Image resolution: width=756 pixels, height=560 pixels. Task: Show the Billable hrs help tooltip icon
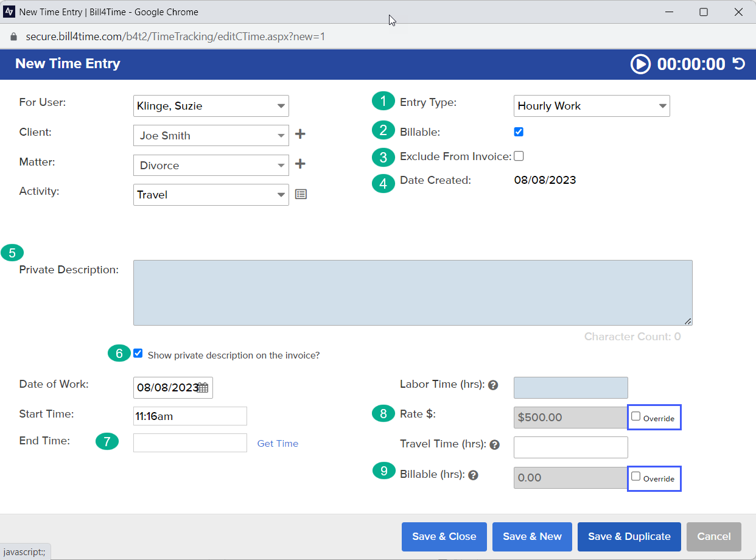click(474, 475)
